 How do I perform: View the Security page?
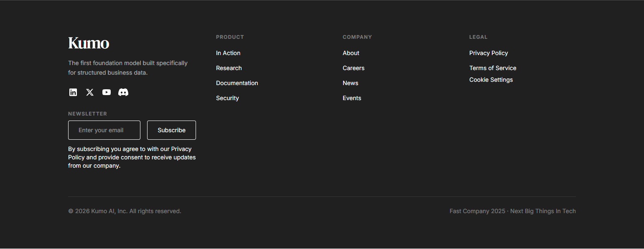click(x=227, y=98)
